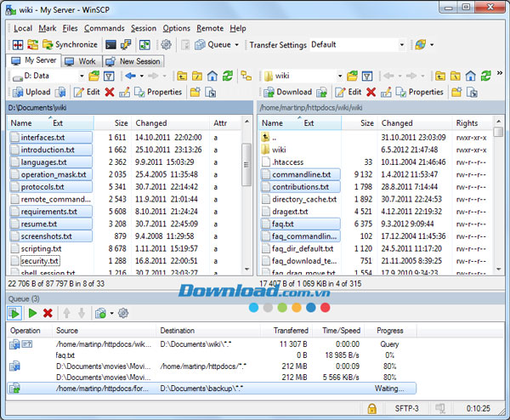Screen dimensions: 510x420
Task: Open local Properties button
Action: point(158,92)
